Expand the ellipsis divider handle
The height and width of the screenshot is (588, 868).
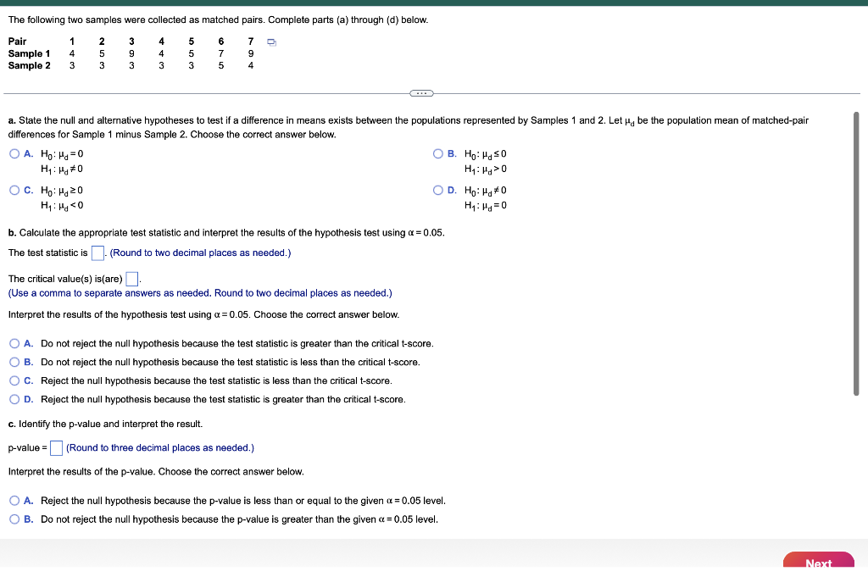[x=421, y=93]
